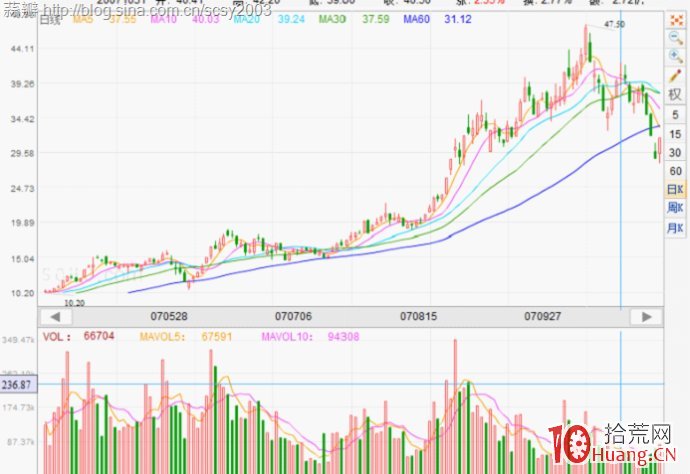Click the 236.87 crosshair value box
Image resolution: width=690 pixels, height=474 pixels.
point(19,385)
